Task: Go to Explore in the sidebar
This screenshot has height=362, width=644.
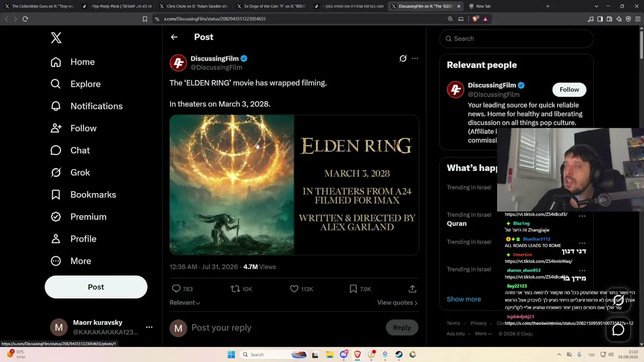Action: [x=75, y=84]
